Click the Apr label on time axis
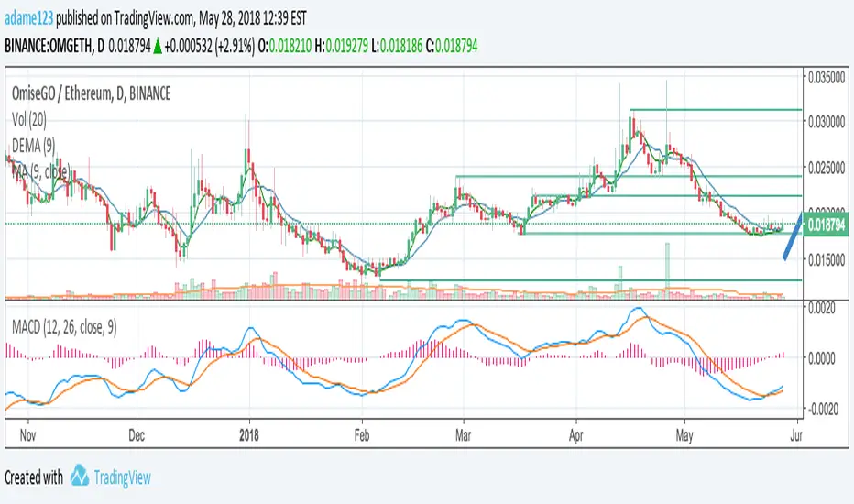The image size is (854, 504). tap(575, 435)
